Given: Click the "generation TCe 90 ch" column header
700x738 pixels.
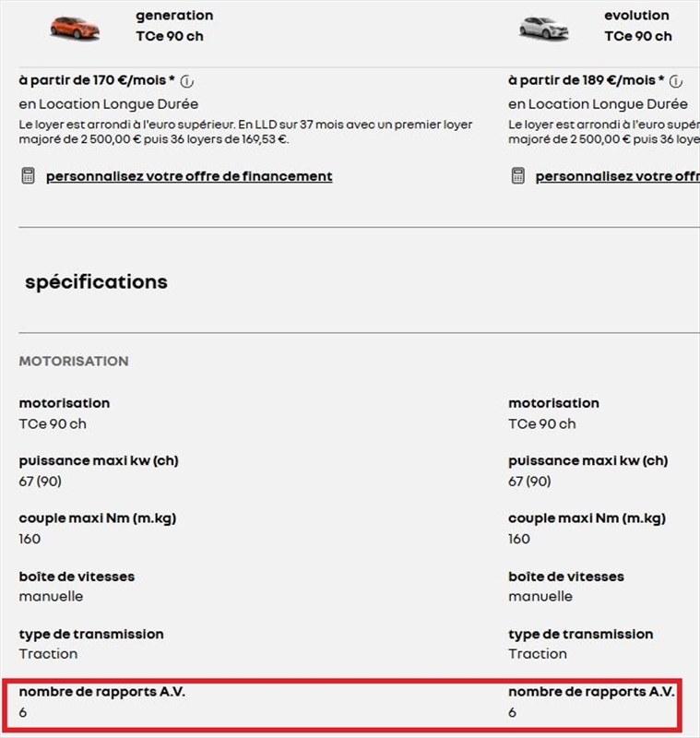Looking at the screenshot, I should [173, 24].
